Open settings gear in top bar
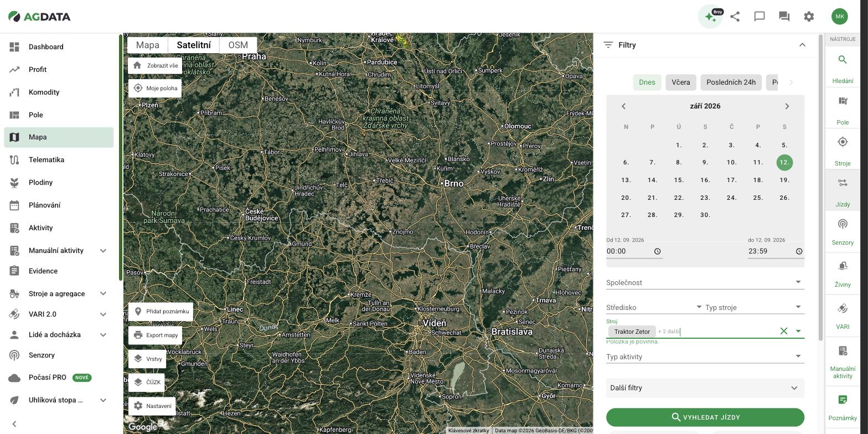This screenshot has width=868, height=434. click(809, 17)
